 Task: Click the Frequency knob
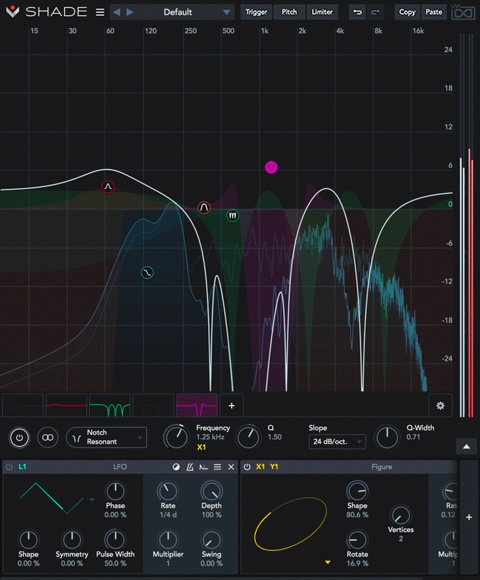pos(176,437)
